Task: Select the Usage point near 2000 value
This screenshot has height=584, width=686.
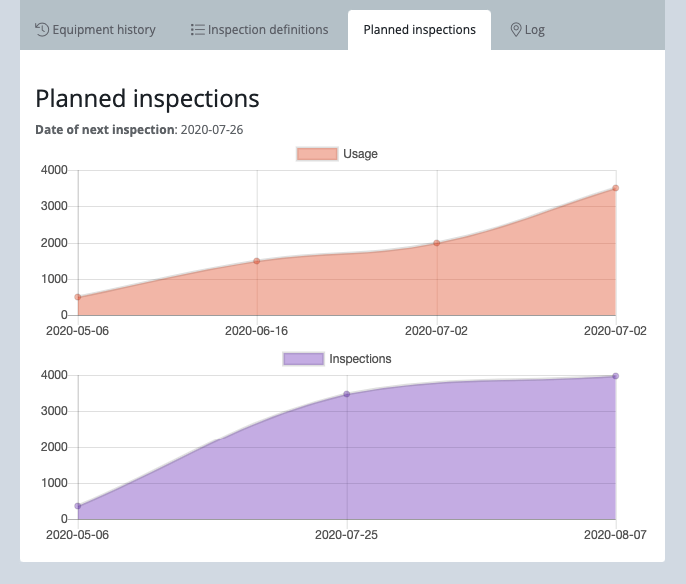Action: coord(437,243)
